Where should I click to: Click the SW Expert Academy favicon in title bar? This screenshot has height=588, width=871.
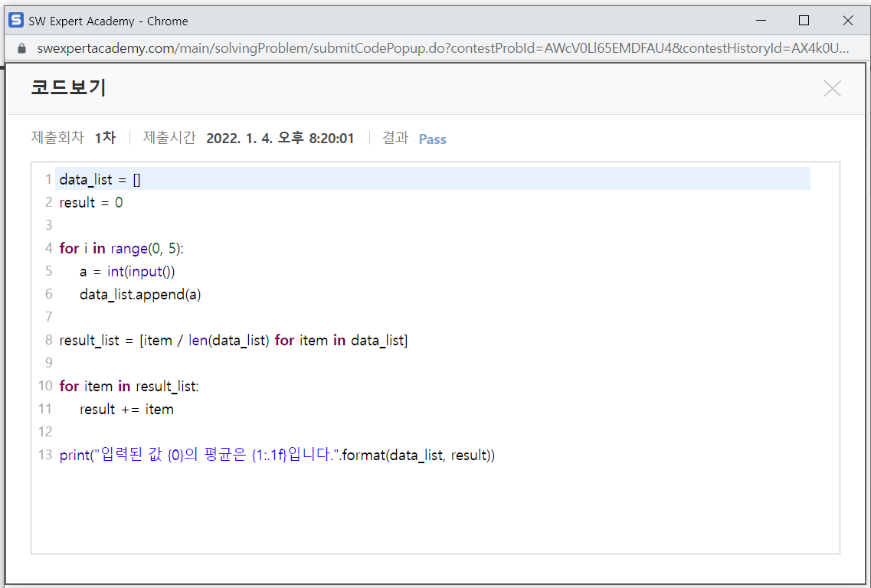coord(16,21)
